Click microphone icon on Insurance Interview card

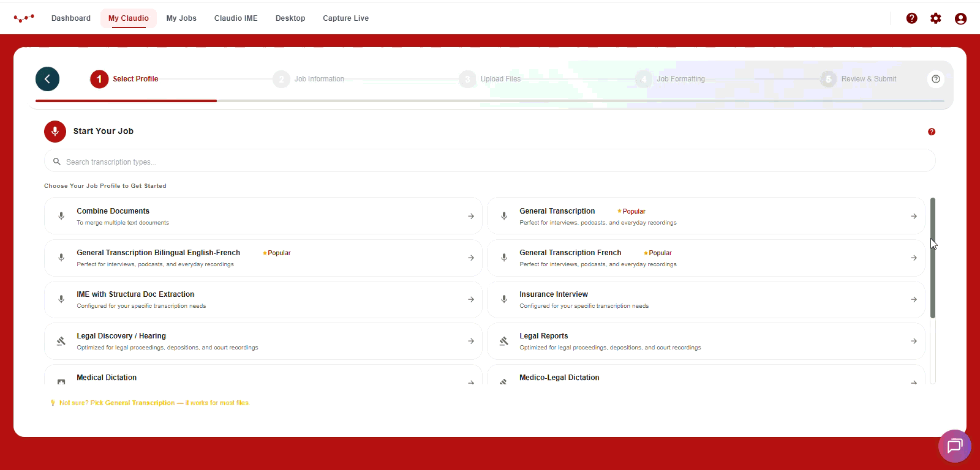(x=504, y=299)
